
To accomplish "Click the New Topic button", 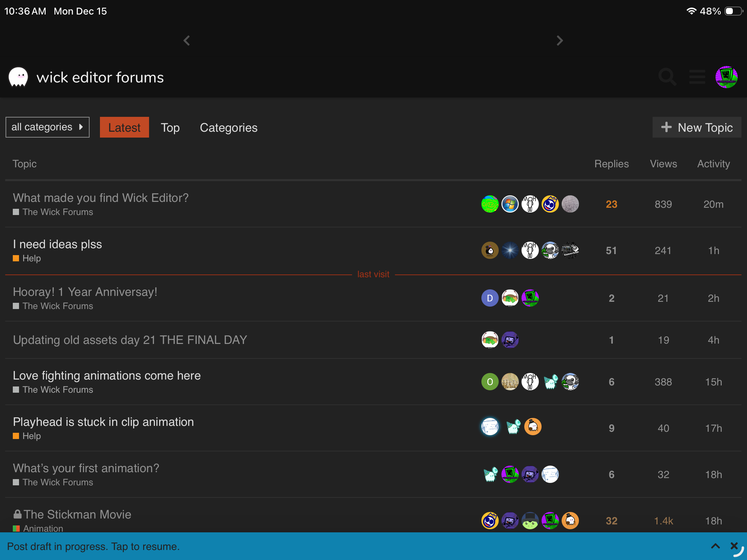I will tap(697, 128).
